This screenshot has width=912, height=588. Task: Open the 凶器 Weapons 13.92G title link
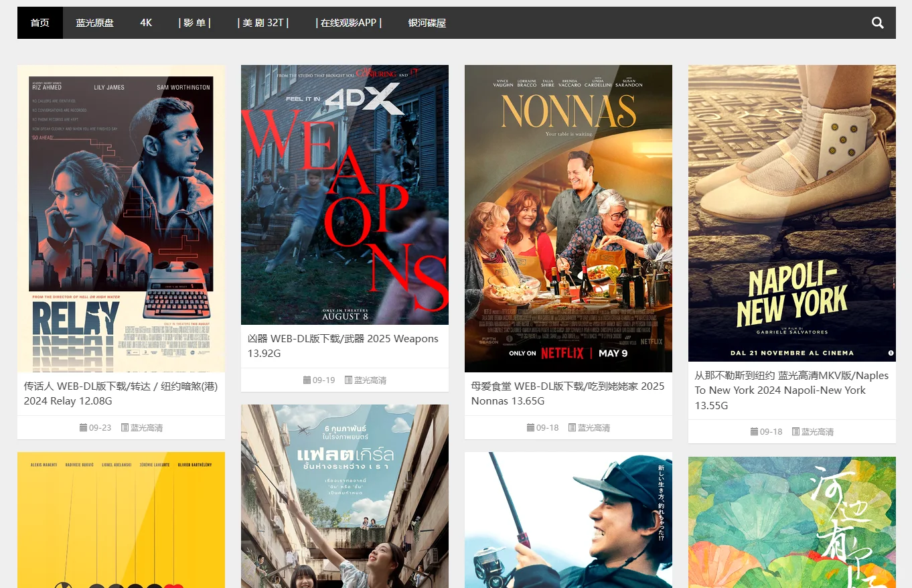tap(343, 346)
